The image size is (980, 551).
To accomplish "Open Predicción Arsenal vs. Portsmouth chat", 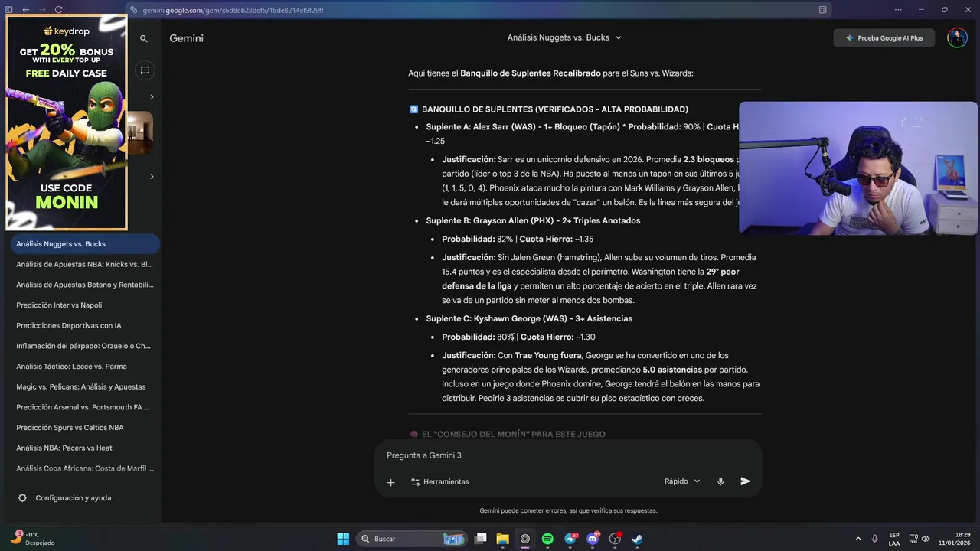I will pos(84,407).
